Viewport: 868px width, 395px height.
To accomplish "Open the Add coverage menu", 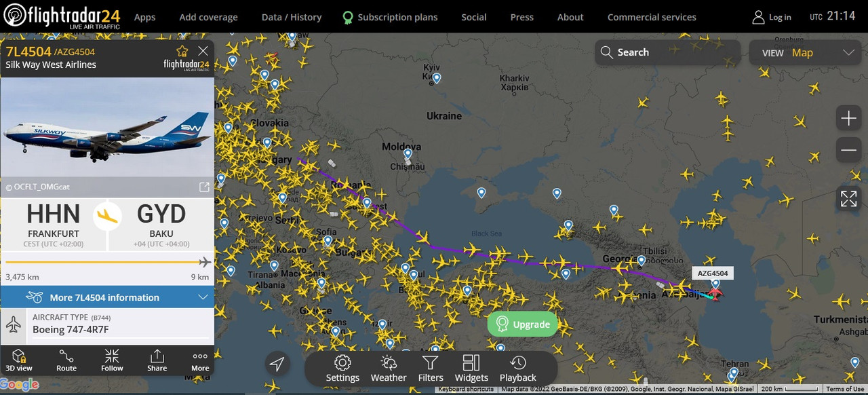I will point(208,17).
